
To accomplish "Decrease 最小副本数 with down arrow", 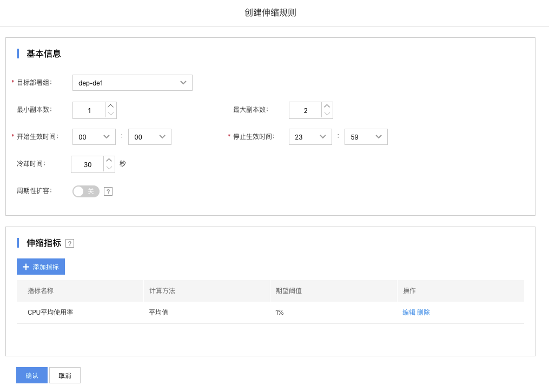I will coord(111,114).
